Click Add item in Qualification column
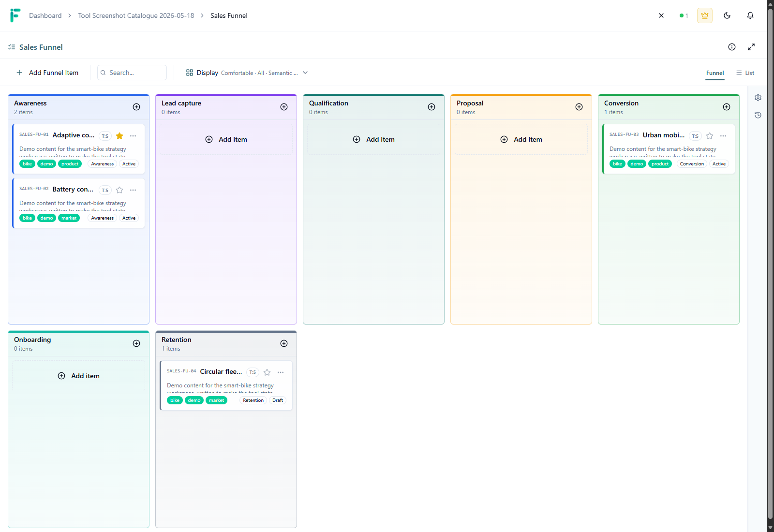 coord(373,139)
